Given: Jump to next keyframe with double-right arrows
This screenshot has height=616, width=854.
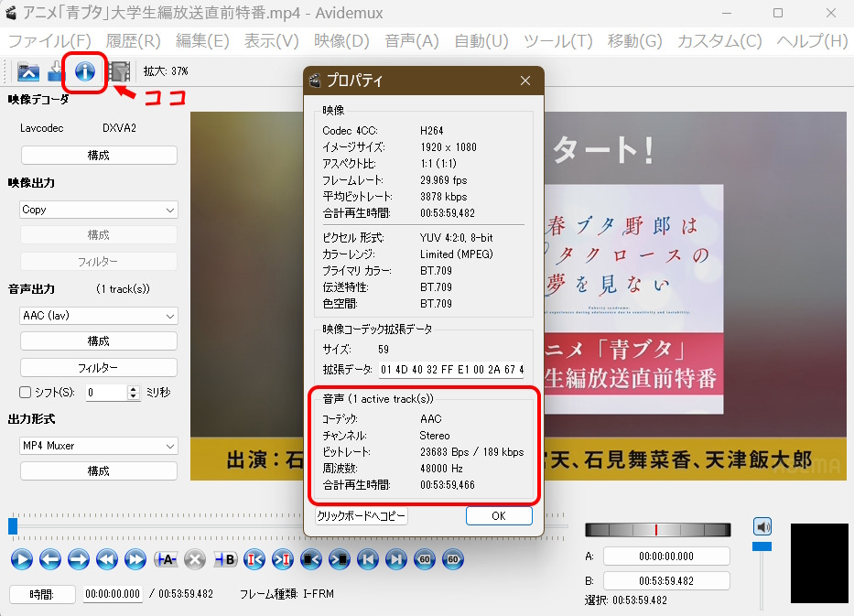Looking at the screenshot, I should tap(135, 559).
